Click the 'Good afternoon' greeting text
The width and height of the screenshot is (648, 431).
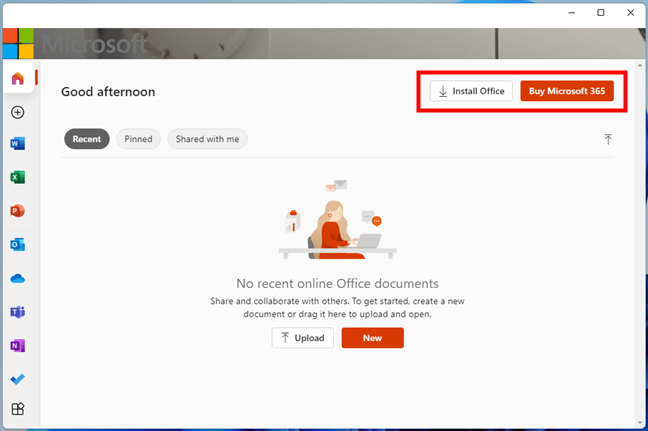pos(108,92)
